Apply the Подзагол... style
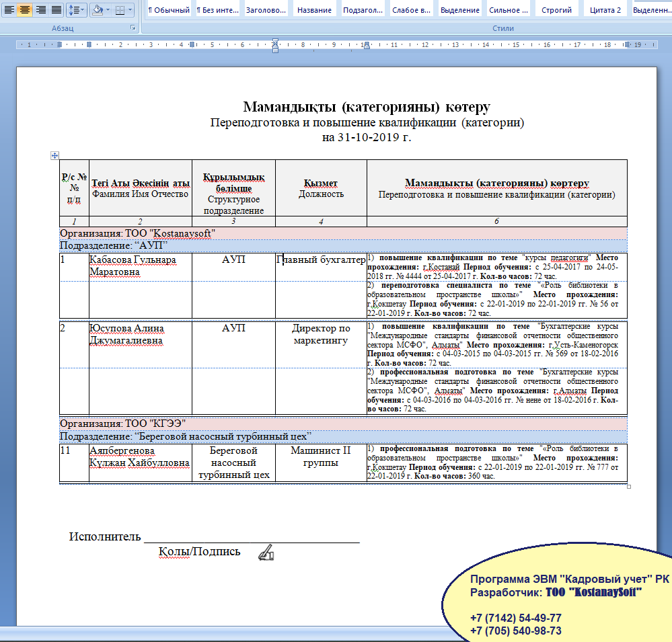This screenshot has width=672, height=642. pos(363,10)
